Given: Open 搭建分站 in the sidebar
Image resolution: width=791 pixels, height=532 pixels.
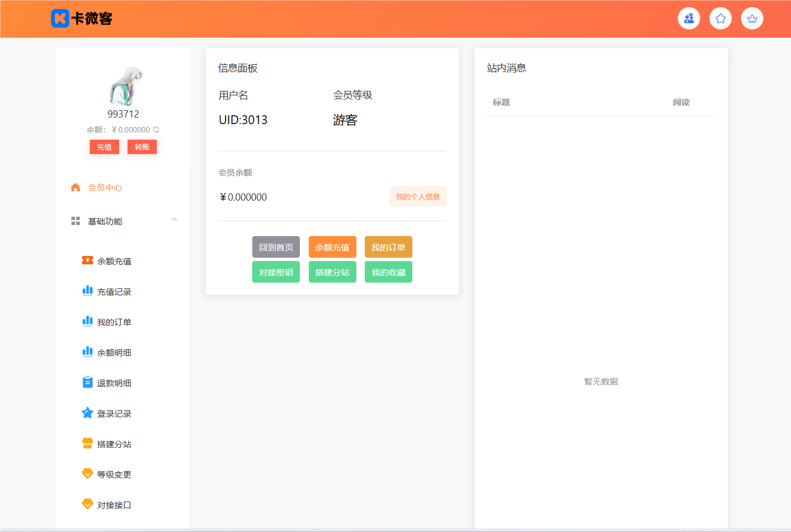Looking at the screenshot, I should coord(114,444).
